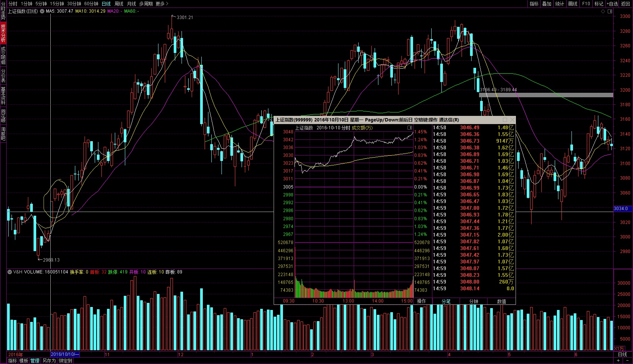Switch popup to 分笔 tick view
The width and height of the screenshot is (633, 364).
(x=446, y=301)
